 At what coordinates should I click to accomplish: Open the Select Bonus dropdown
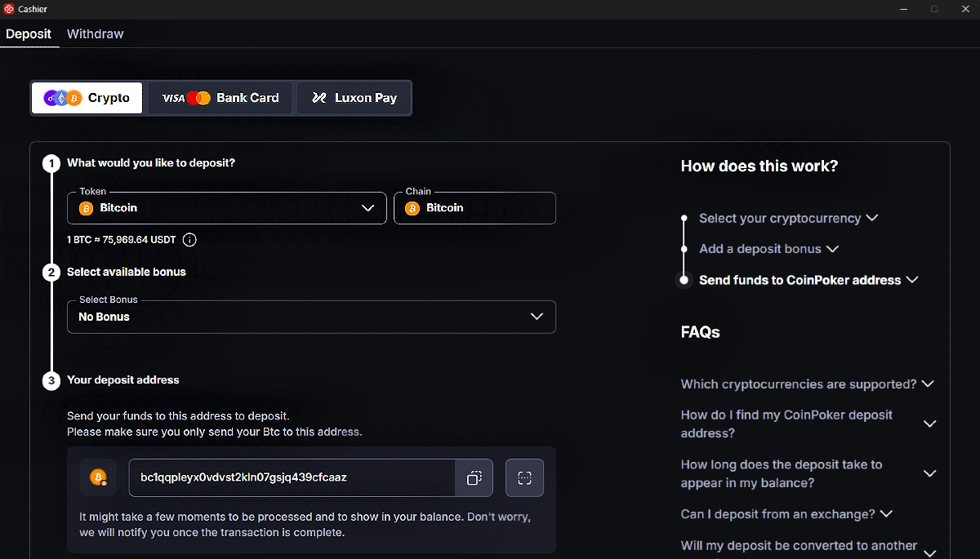pos(310,317)
